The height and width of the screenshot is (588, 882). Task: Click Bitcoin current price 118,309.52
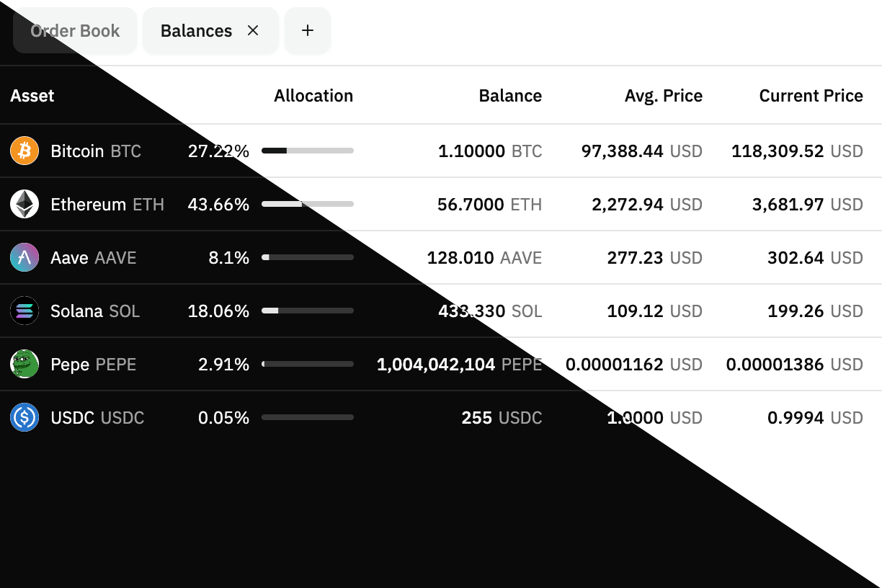(778, 151)
